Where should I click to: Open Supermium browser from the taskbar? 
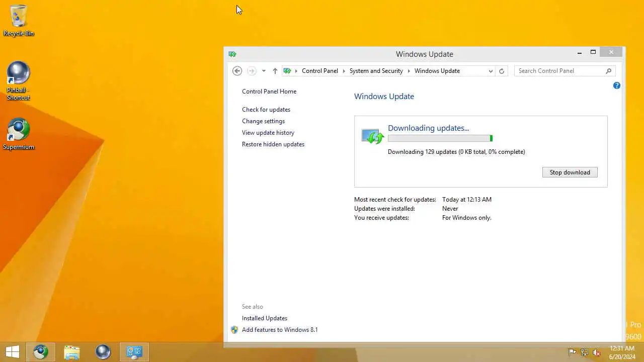(x=41, y=352)
